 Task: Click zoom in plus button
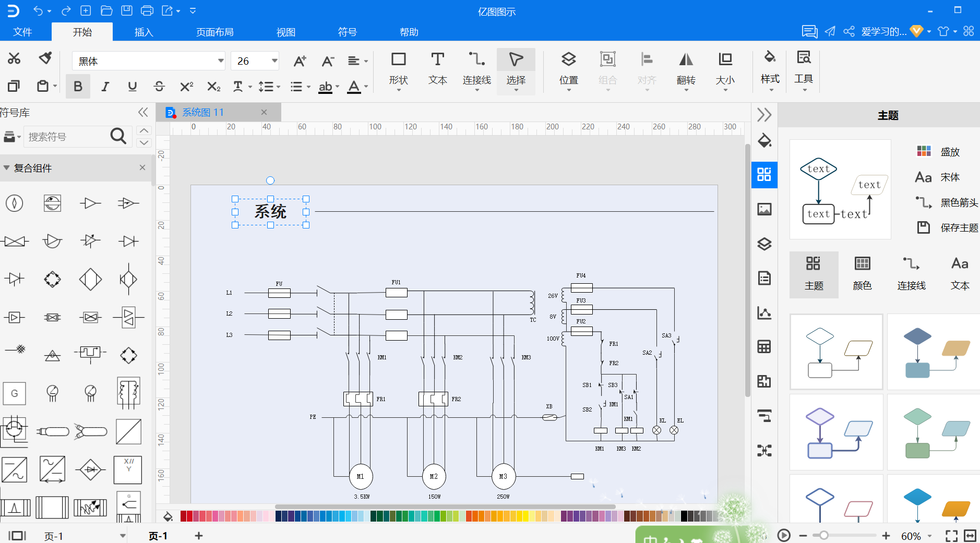pyautogui.click(x=886, y=536)
